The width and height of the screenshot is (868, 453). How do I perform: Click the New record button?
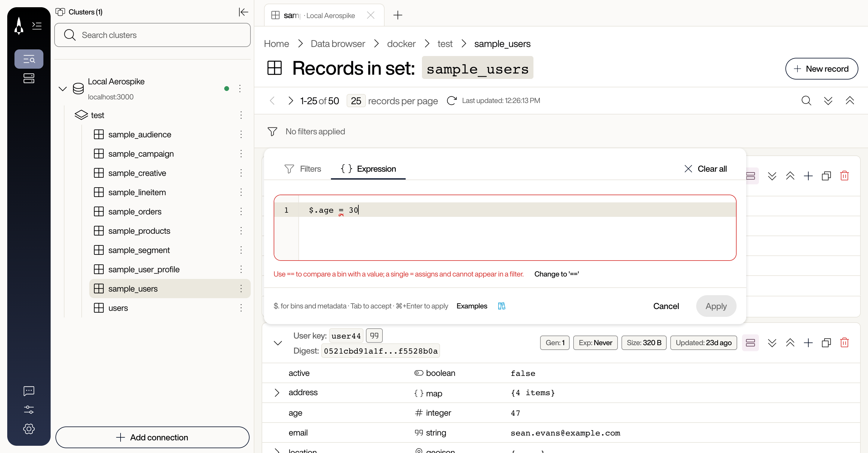pos(822,69)
